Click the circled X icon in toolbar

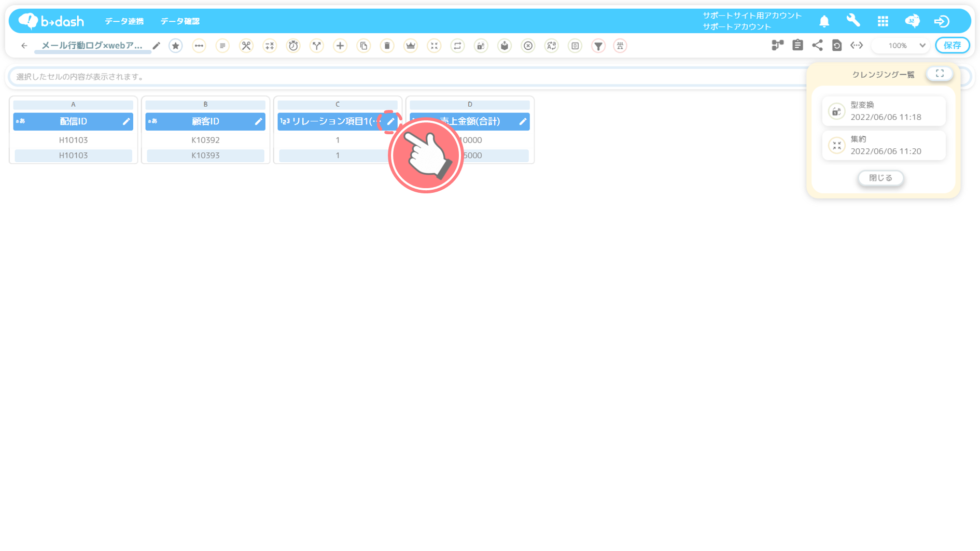click(x=528, y=46)
